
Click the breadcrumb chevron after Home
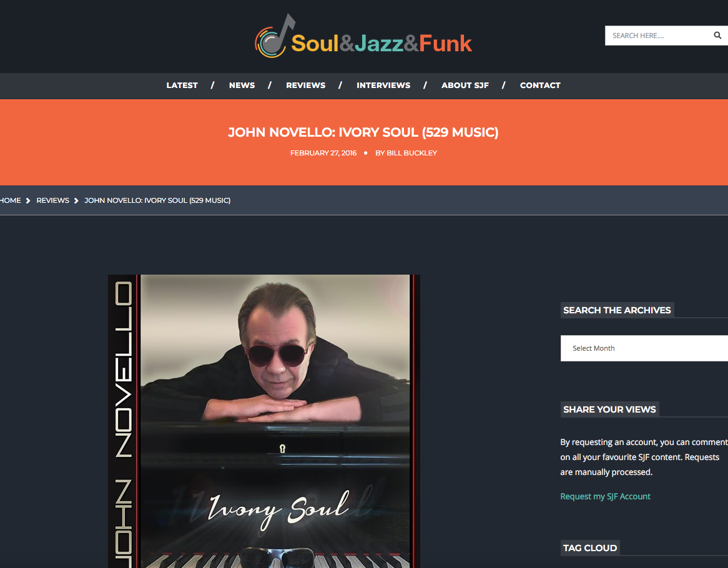[28, 200]
